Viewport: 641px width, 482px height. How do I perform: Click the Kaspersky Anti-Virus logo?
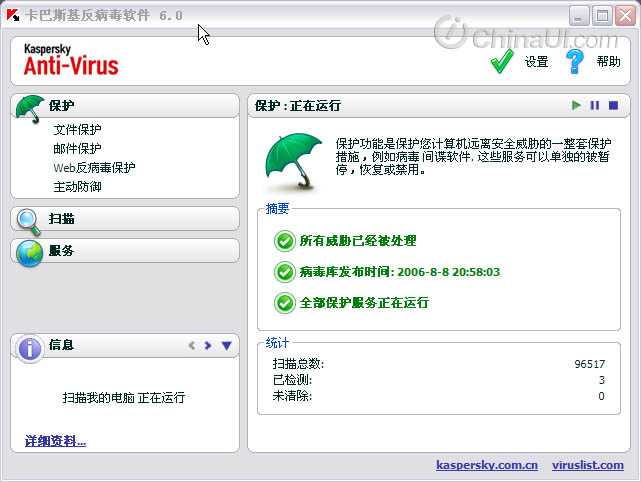(71, 60)
